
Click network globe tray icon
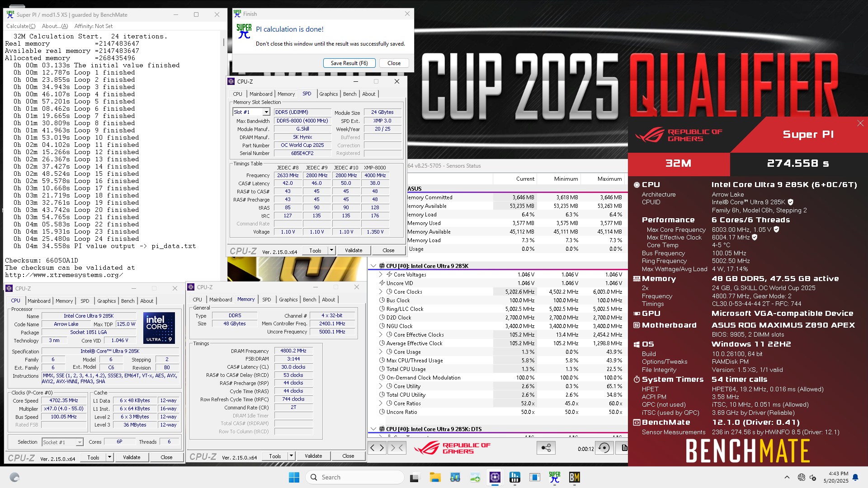click(x=802, y=477)
